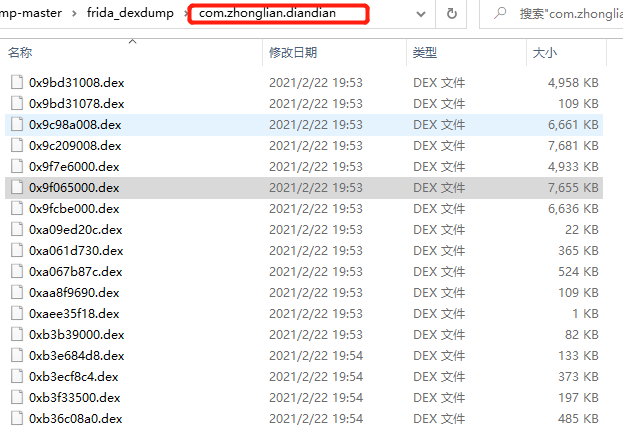Select file name 0x9bd31008.dex
The width and height of the screenshot is (623, 433).
coord(77,83)
